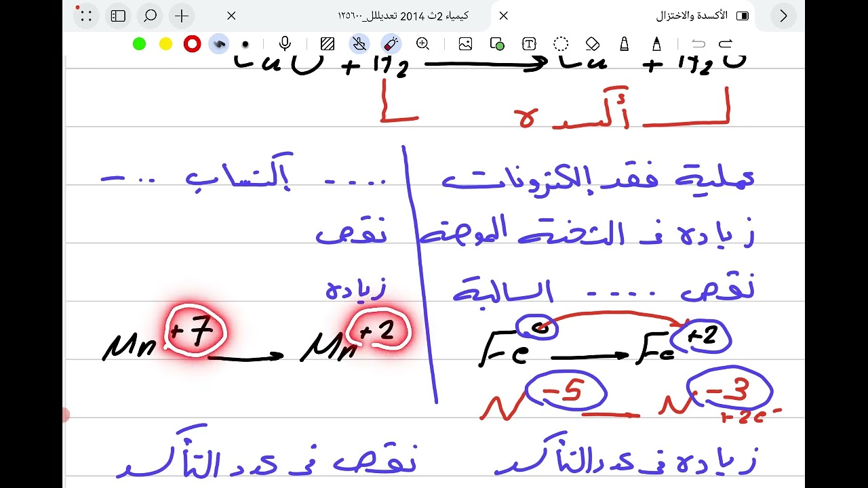Close the كيمياء 2ث 2014 tab

coord(231,16)
